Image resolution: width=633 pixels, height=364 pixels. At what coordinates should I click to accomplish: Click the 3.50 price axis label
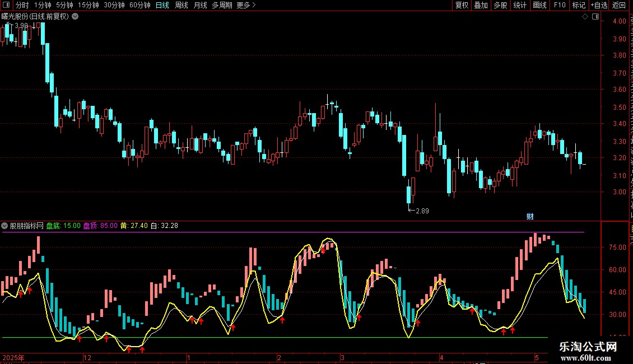pyautogui.click(x=619, y=108)
